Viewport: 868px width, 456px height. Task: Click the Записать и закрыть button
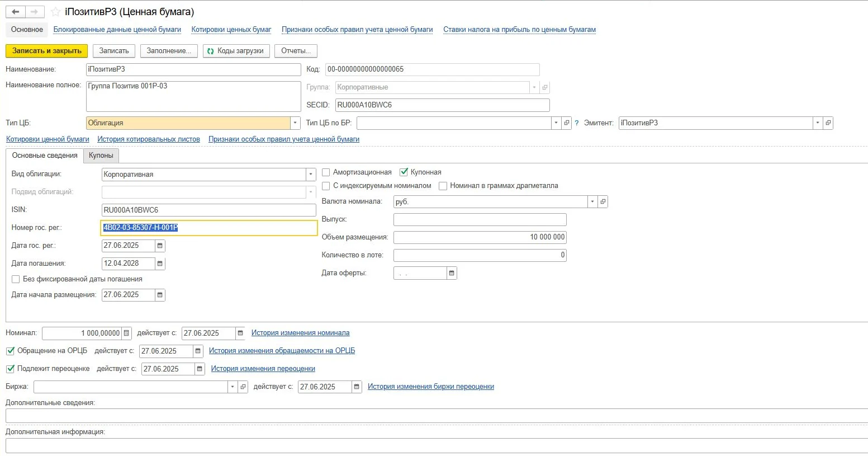tap(47, 51)
